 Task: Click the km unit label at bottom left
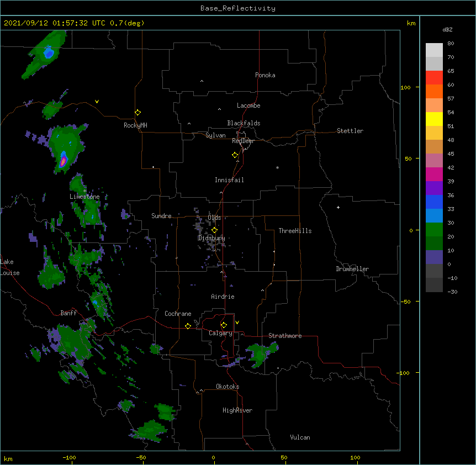click(8, 458)
